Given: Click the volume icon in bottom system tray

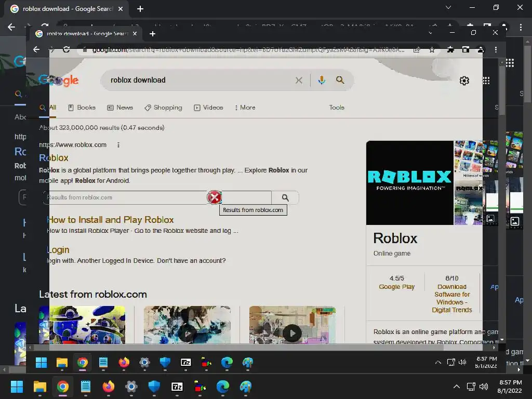Looking at the screenshot, I should click(484, 387).
